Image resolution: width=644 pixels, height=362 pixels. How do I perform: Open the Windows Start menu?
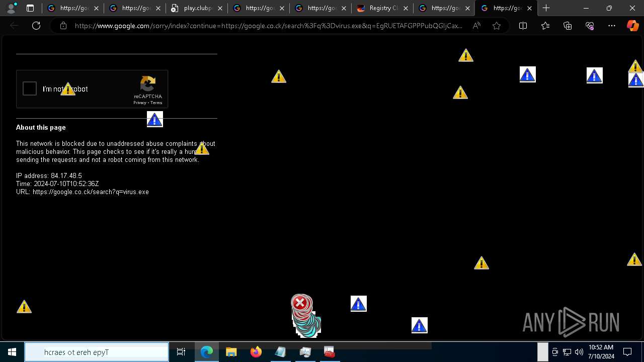pyautogui.click(x=12, y=352)
